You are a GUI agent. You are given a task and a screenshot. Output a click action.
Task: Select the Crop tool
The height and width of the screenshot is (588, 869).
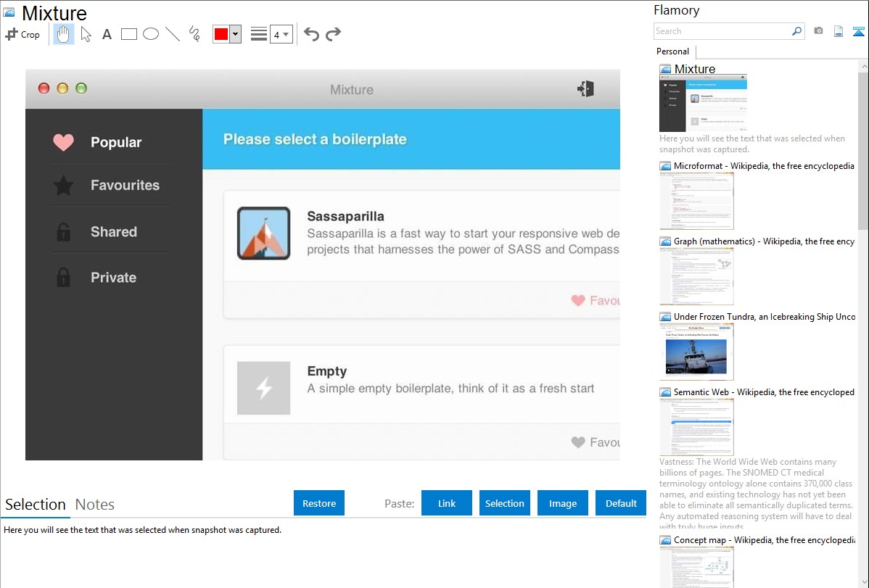click(22, 34)
